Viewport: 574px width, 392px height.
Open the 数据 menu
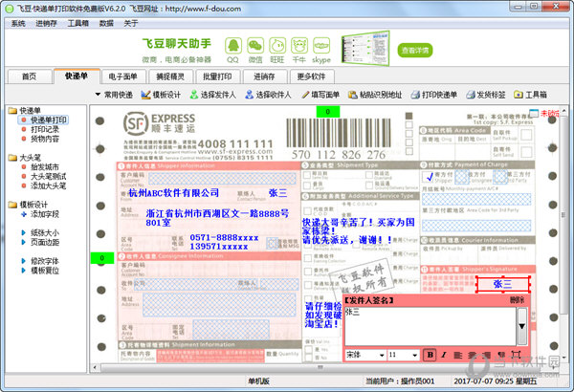tap(106, 24)
